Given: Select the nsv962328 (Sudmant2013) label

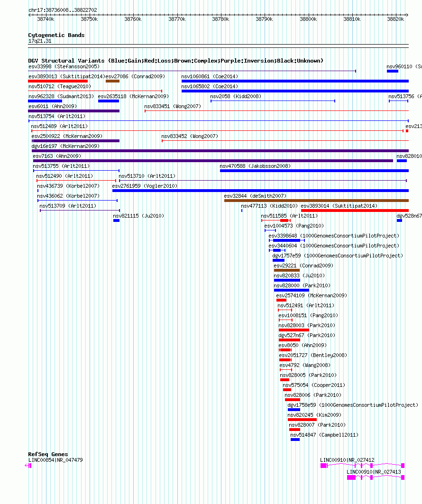Looking at the screenshot, I should (x=61, y=96).
